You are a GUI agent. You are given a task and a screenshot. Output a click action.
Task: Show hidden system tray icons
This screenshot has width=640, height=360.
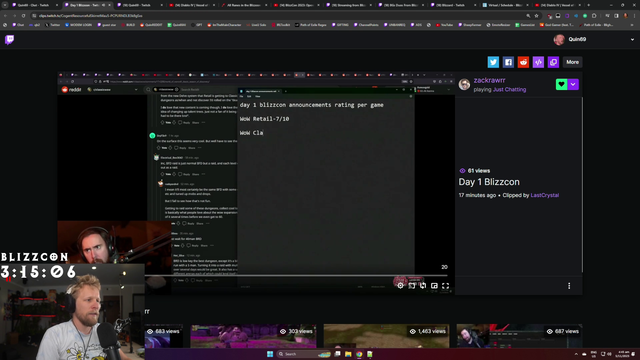coord(576,354)
